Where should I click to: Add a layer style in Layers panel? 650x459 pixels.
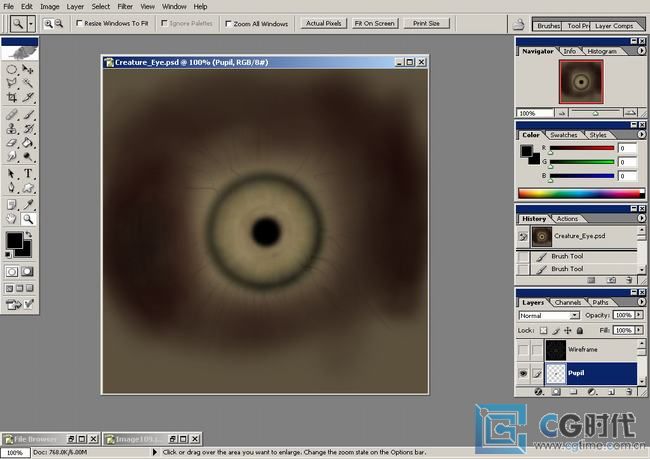pos(538,391)
